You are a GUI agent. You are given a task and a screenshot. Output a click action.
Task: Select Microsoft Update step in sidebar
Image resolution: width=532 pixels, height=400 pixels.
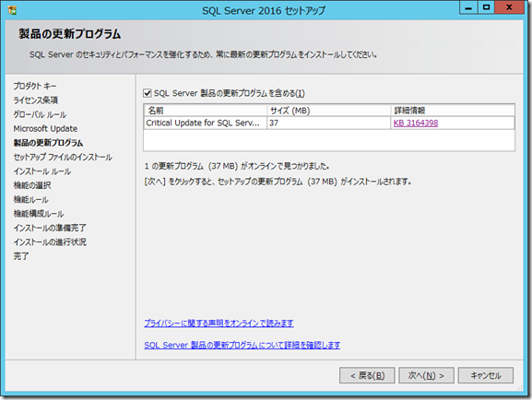pyautogui.click(x=45, y=129)
